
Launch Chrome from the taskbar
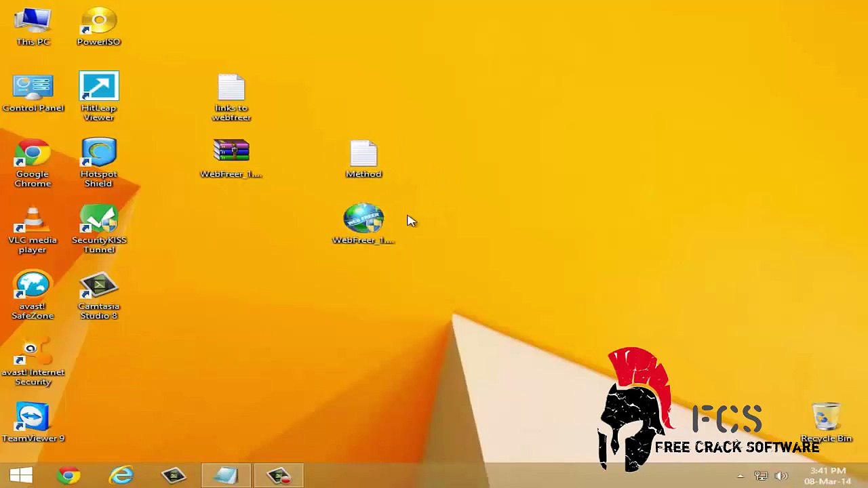68,475
